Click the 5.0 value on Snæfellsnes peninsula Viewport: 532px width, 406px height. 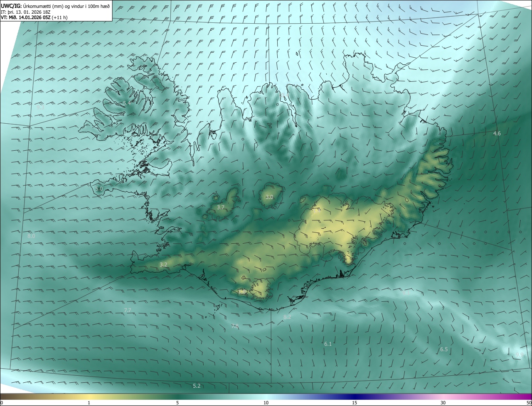coord(99,189)
